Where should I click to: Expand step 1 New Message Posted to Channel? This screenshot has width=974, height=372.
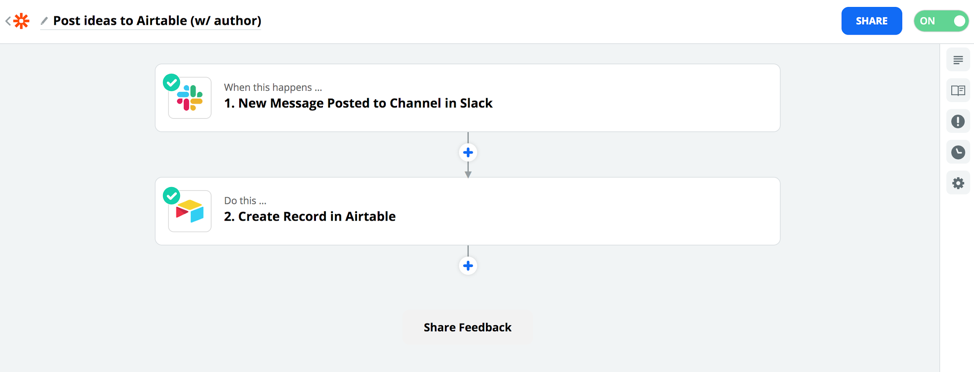468,98
